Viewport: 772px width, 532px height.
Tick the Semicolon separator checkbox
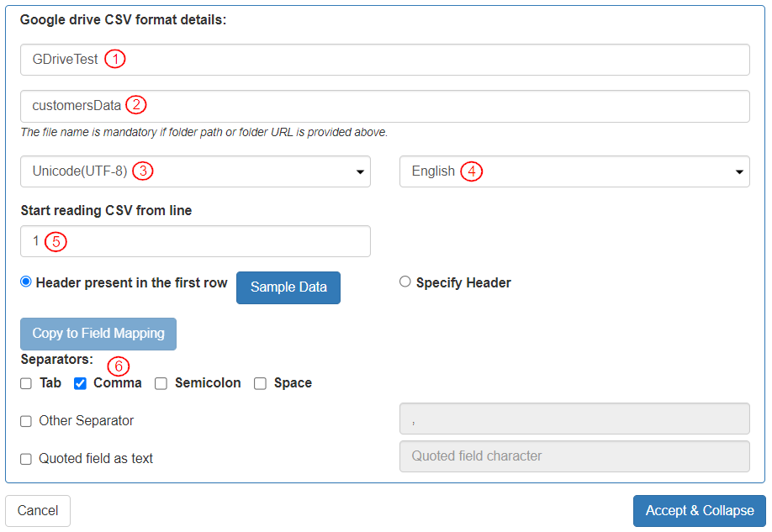[x=161, y=384]
